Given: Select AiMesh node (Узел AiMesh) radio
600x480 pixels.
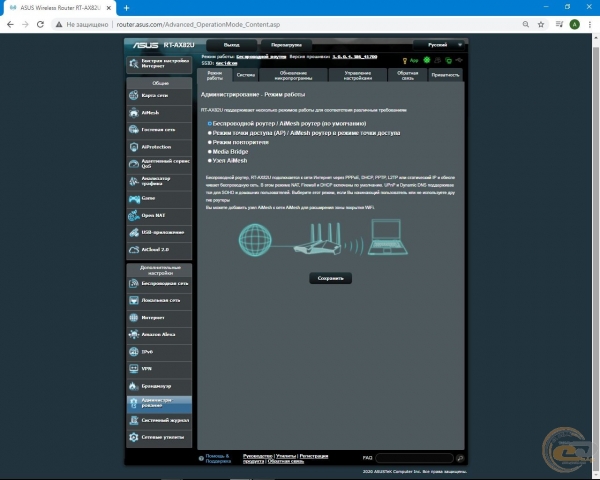Looking at the screenshot, I should (210, 161).
